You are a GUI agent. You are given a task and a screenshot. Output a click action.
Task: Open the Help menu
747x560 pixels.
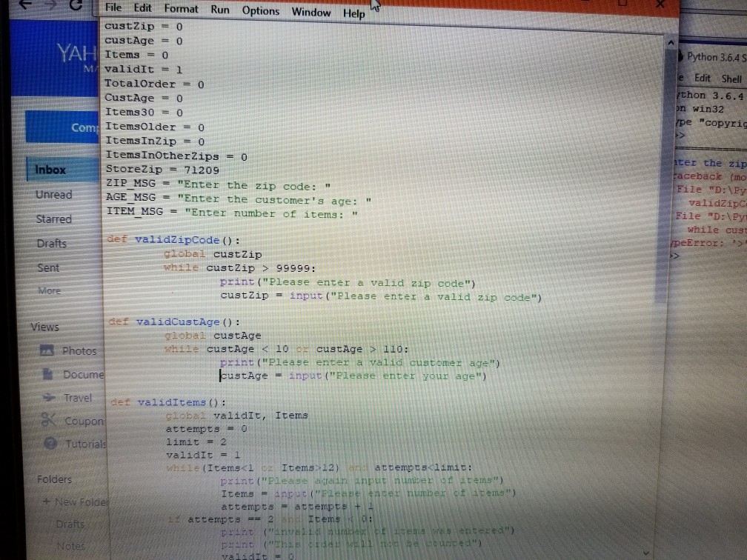(353, 13)
